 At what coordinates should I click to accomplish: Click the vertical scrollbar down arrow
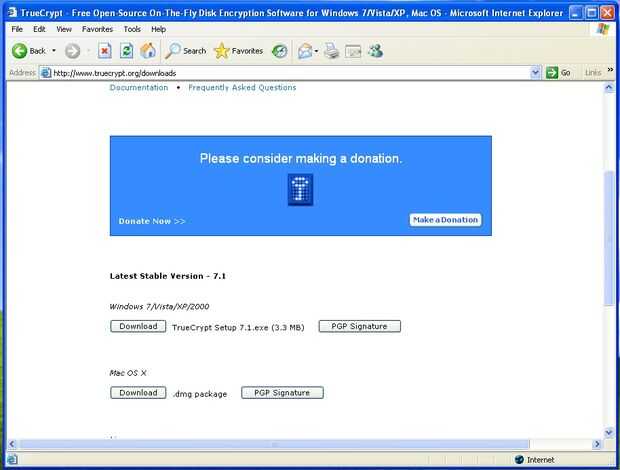point(609,432)
